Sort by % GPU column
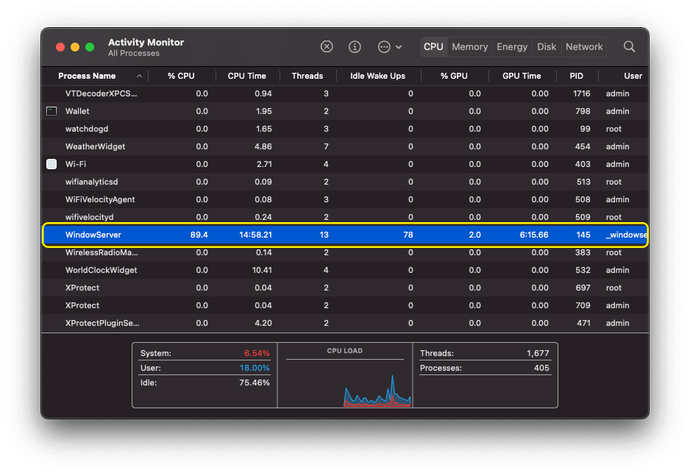The width and height of the screenshot is (690, 473). (x=454, y=76)
